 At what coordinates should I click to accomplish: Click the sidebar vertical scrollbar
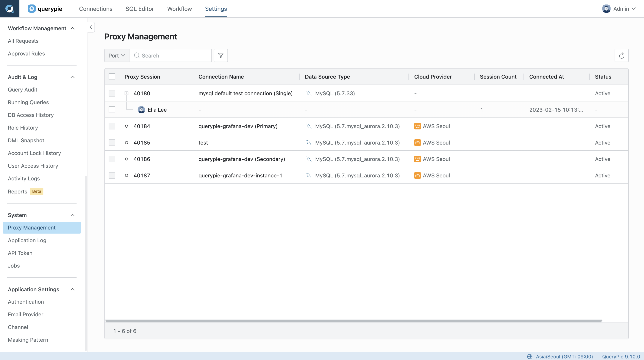point(86,263)
